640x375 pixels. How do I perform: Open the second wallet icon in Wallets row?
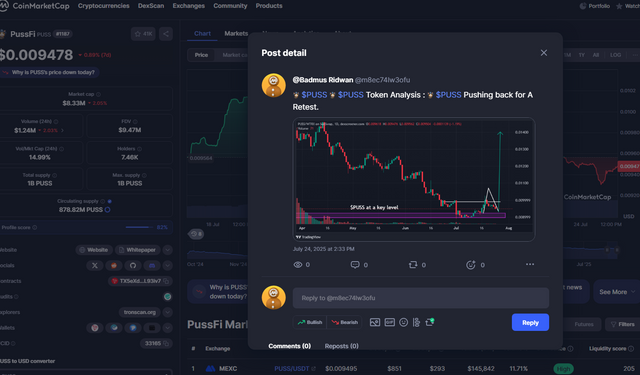point(114,328)
